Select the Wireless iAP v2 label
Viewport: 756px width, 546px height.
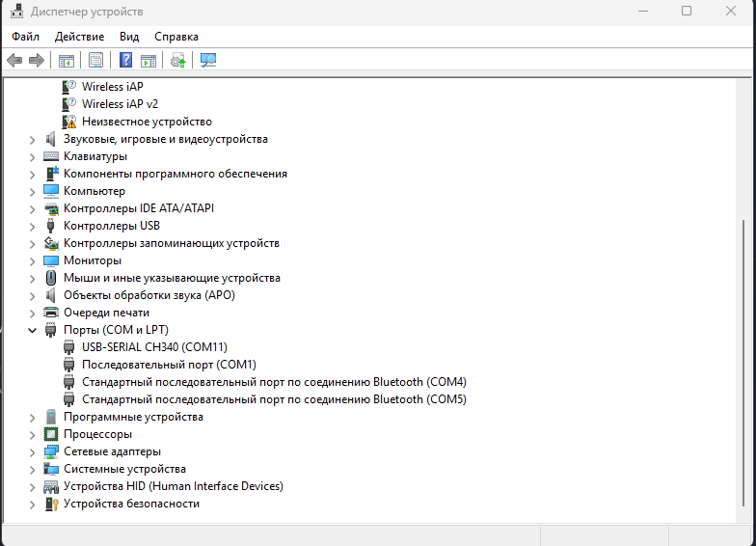coord(120,104)
